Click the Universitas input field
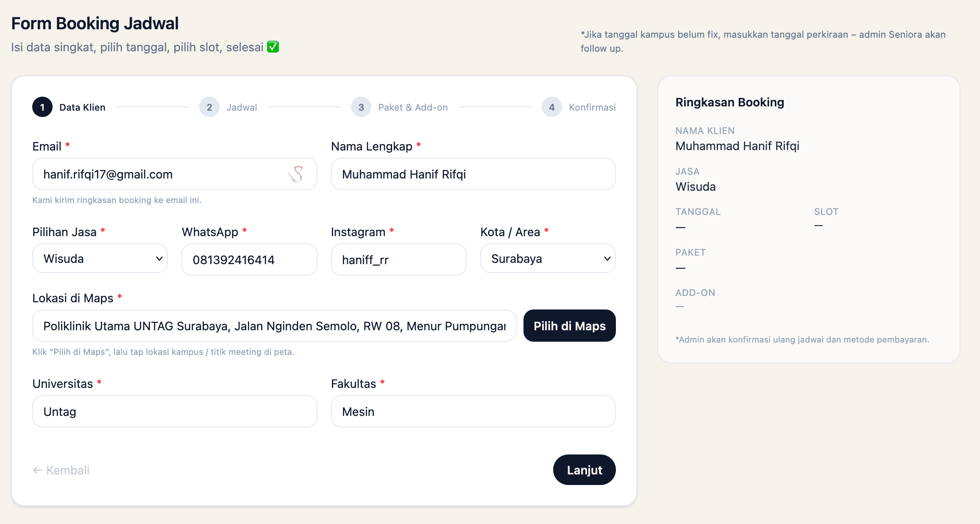980x524 pixels. 175,412
